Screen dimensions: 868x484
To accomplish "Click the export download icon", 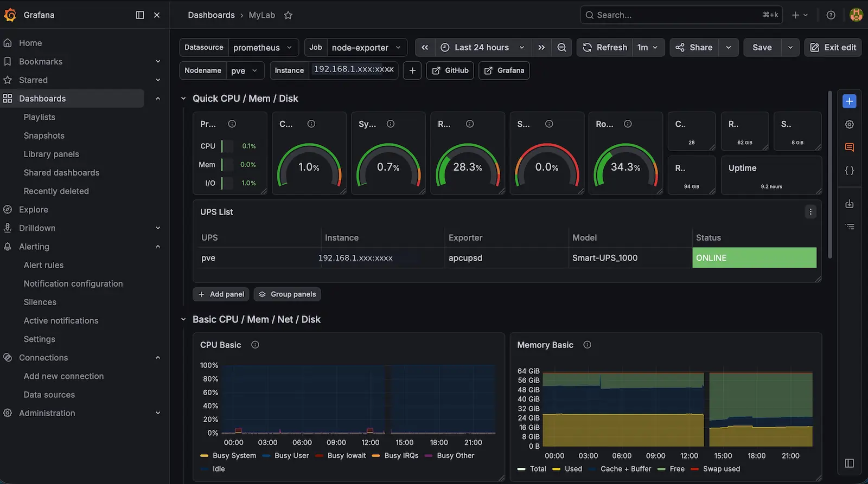I will click(x=850, y=204).
